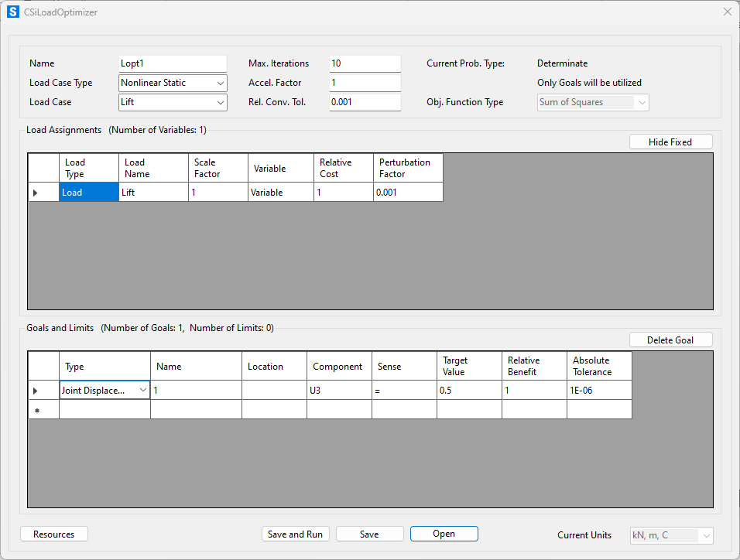
Task: Click the highlighted Load cell in Load Type column
Action: tap(88, 192)
